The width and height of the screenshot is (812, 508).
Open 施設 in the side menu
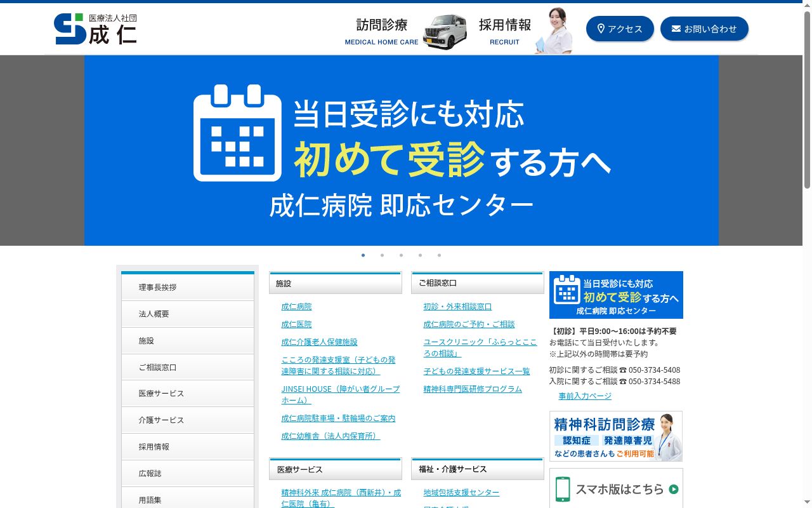[x=188, y=340]
